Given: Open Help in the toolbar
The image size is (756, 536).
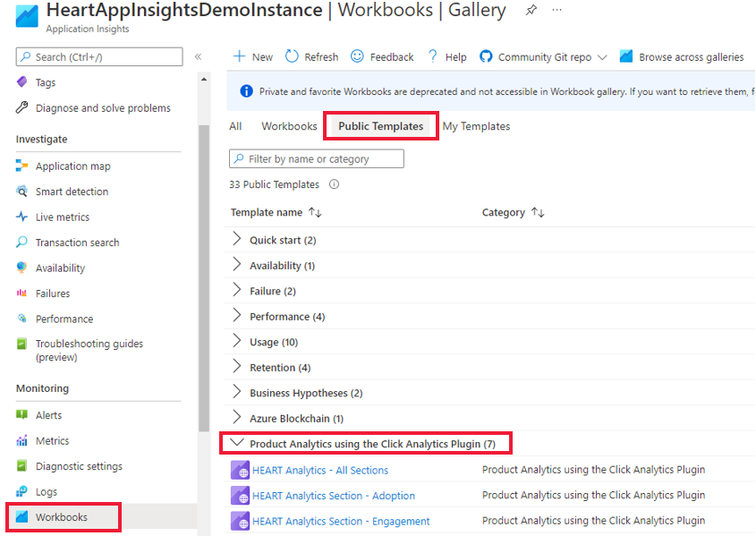Looking at the screenshot, I should tap(447, 57).
